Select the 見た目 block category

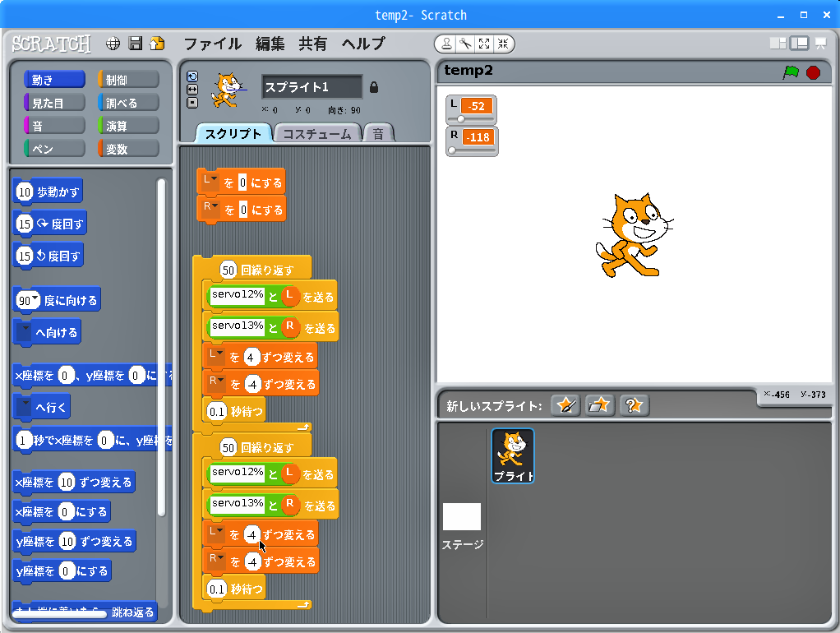pyautogui.click(x=54, y=103)
